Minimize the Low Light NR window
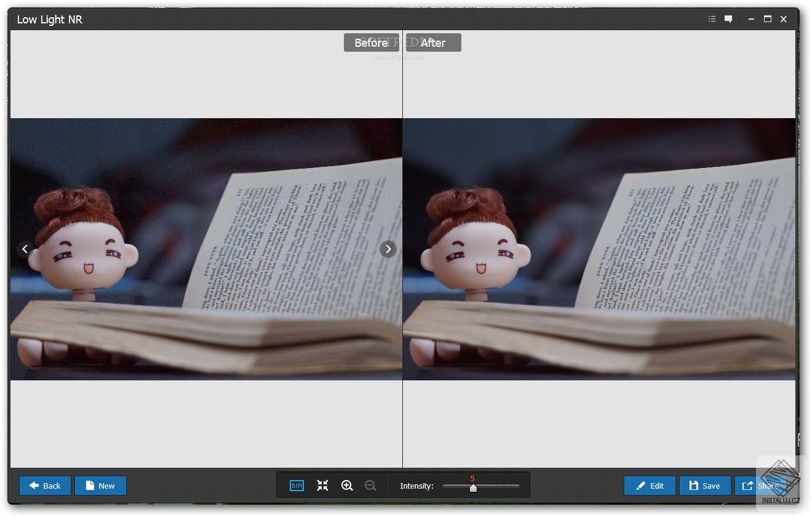Viewport: 812px width, 517px height. tap(751, 19)
